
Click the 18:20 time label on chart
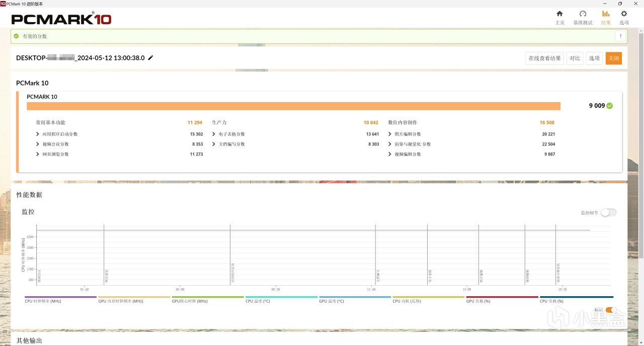point(562,290)
